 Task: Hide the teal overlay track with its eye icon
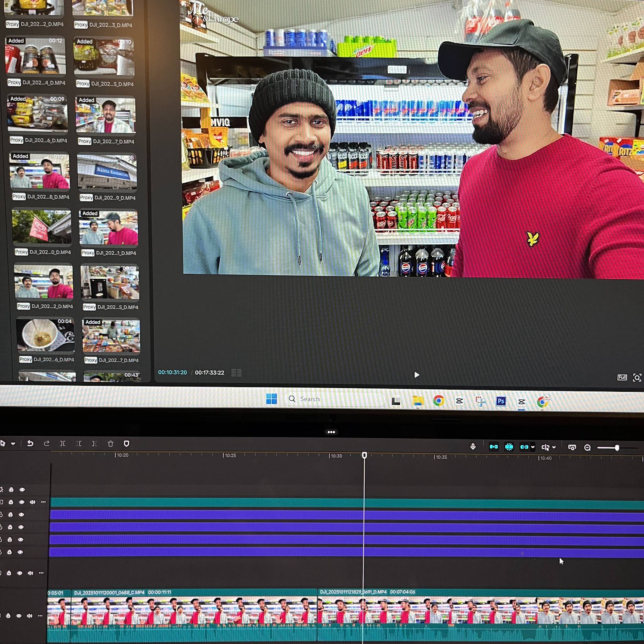pyautogui.click(x=22, y=502)
